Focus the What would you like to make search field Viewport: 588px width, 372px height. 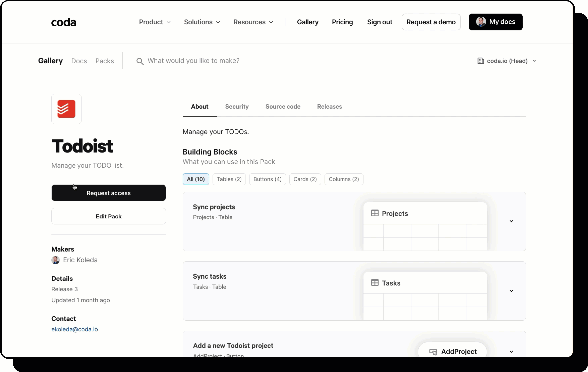tap(193, 61)
